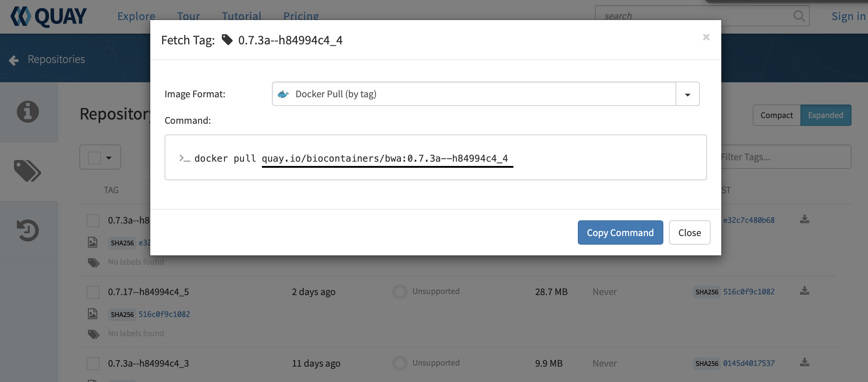Image resolution: width=868 pixels, height=382 pixels.
Task: Open manifest link 0145d4017537
Action: 749,363
